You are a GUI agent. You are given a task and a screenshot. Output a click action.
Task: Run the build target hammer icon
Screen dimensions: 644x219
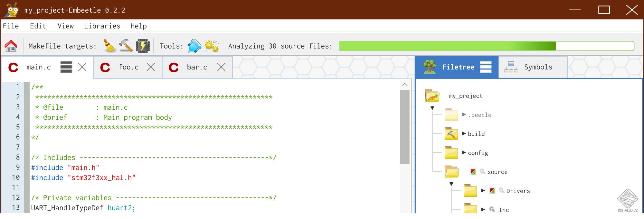click(x=126, y=46)
